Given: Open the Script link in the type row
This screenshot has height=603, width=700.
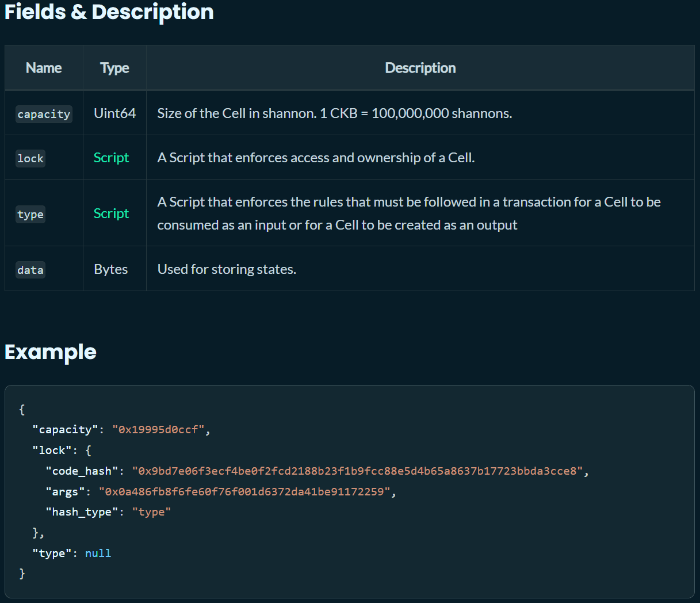Looking at the screenshot, I should (x=111, y=213).
